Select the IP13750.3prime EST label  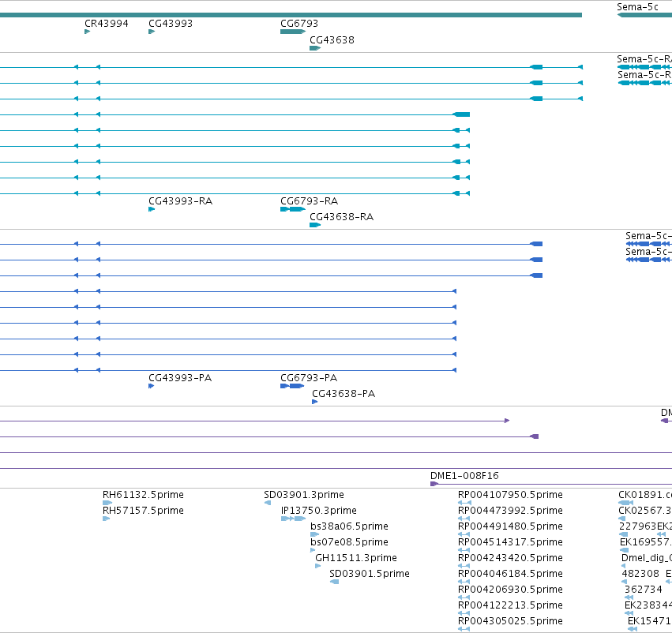tap(319, 511)
